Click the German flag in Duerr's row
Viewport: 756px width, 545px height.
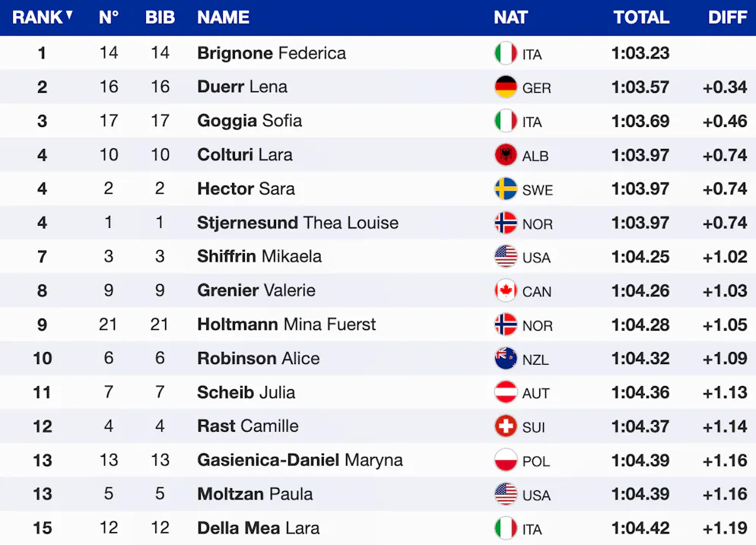(x=506, y=87)
